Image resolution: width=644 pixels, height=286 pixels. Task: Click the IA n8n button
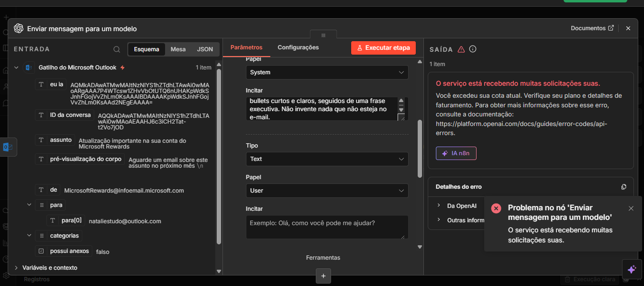tap(456, 153)
